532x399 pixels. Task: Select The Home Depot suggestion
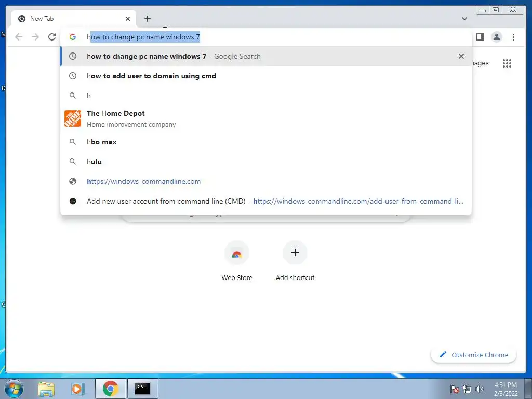click(265, 119)
